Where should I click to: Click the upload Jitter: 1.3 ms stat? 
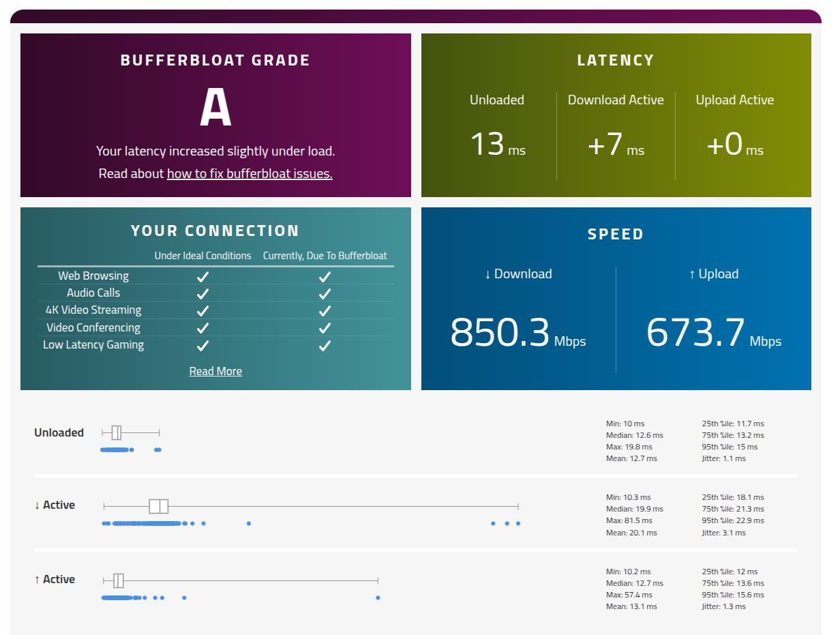pos(724,606)
